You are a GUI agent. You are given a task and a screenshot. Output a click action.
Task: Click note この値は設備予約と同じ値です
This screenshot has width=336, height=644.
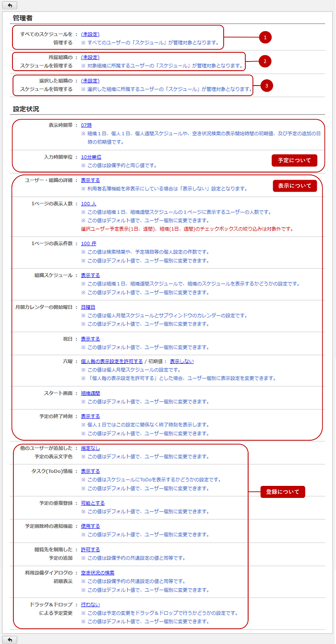click(x=119, y=165)
